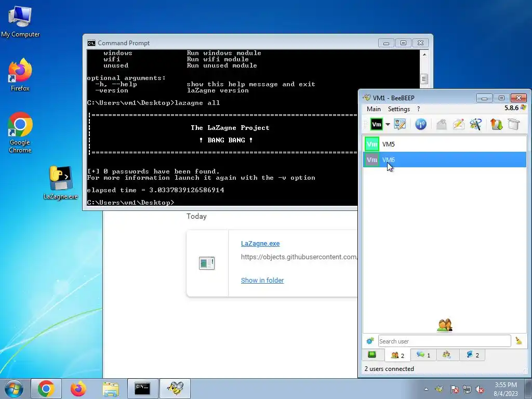This screenshot has height=399, width=532.
Task: Open the ? help menu in BeeBEEP
Action: tap(418, 109)
